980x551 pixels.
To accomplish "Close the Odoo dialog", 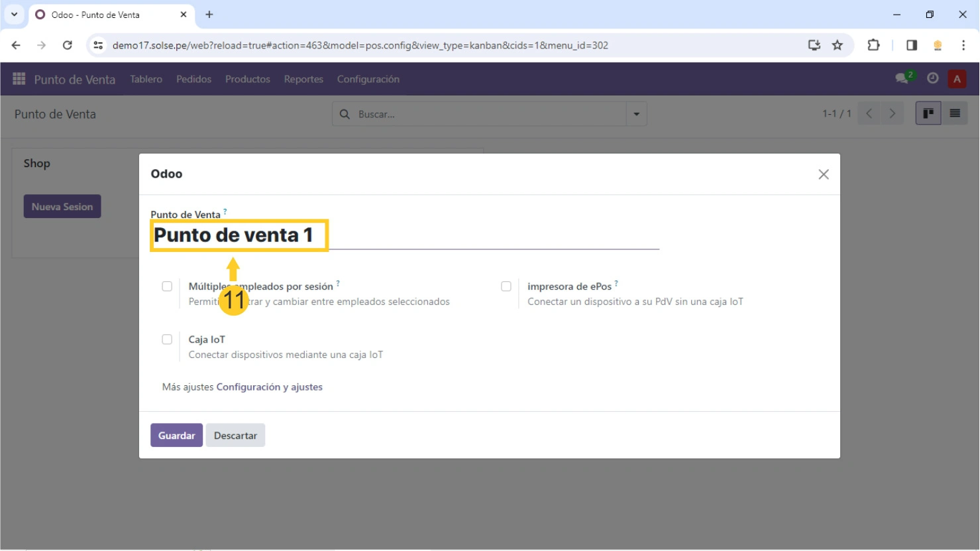I will pos(823,174).
